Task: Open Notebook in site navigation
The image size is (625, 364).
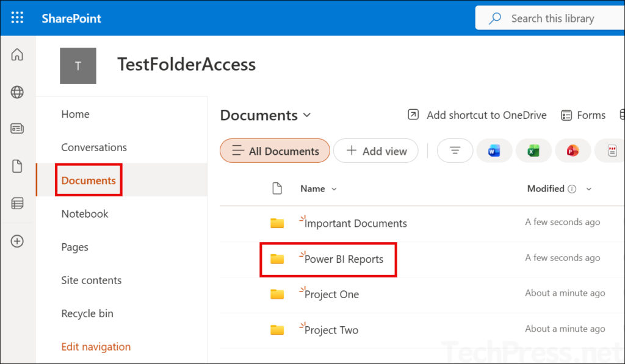Action: pyautogui.click(x=85, y=214)
